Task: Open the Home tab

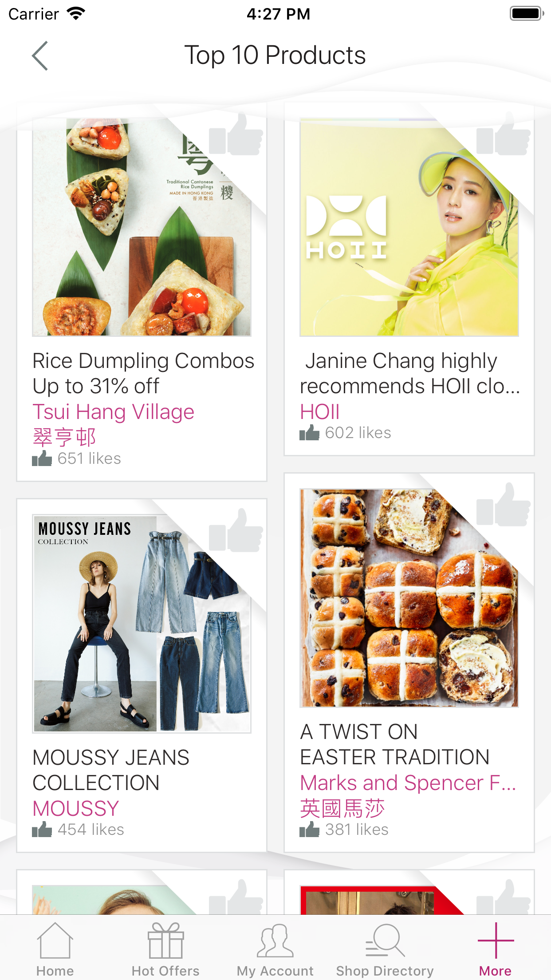Action: coord(55,948)
